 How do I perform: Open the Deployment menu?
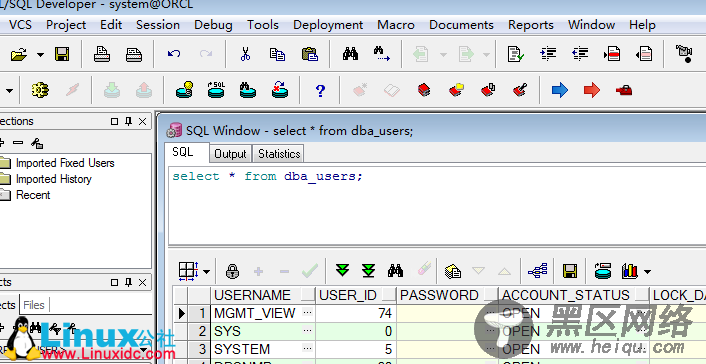[x=328, y=25]
